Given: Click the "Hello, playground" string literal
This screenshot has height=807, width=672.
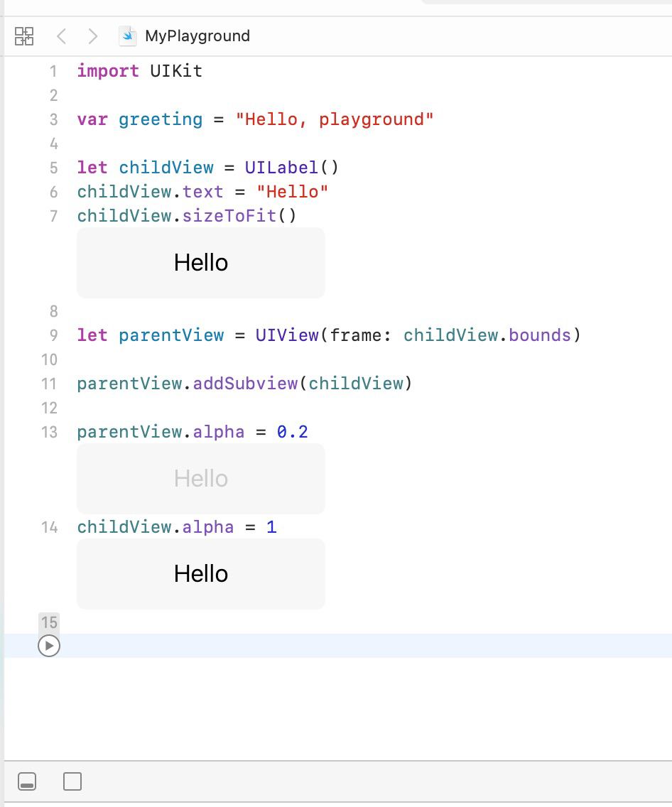Looking at the screenshot, I should coord(335,119).
